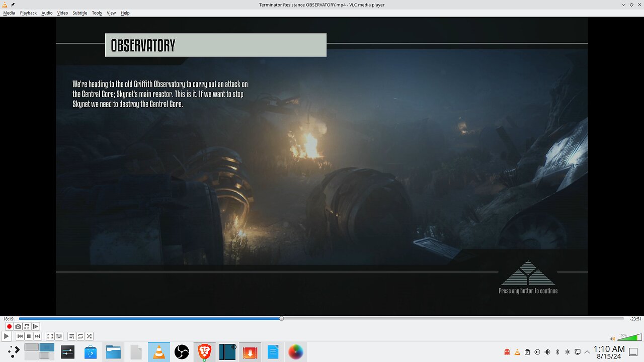Open the Subtitle menu
Screen dimensions: 644x362
tap(79, 13)
